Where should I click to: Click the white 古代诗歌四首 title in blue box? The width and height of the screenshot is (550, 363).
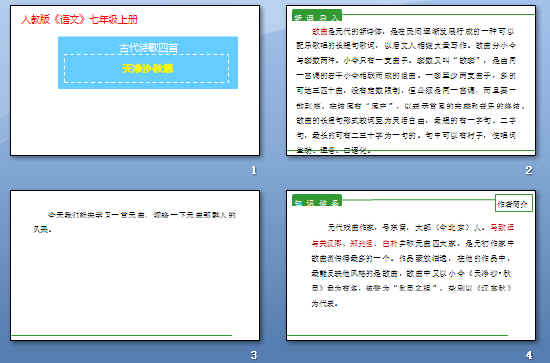click(x=148, y=48)
